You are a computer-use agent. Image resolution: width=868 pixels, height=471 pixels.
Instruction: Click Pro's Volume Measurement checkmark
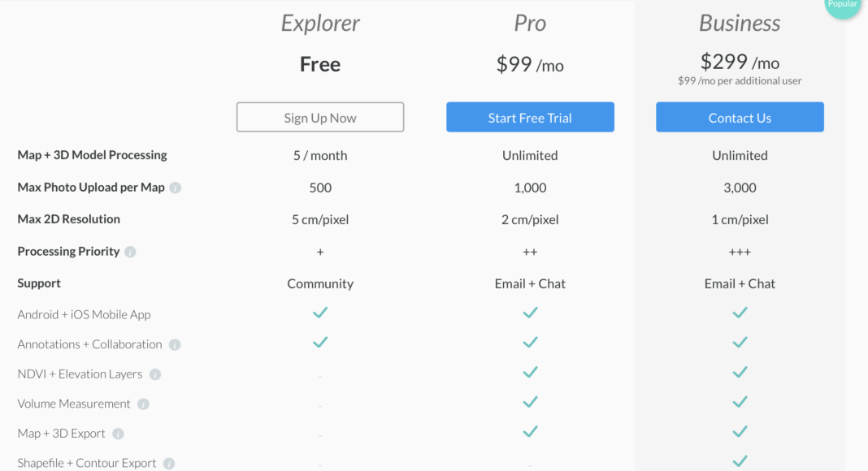(530, 402)
